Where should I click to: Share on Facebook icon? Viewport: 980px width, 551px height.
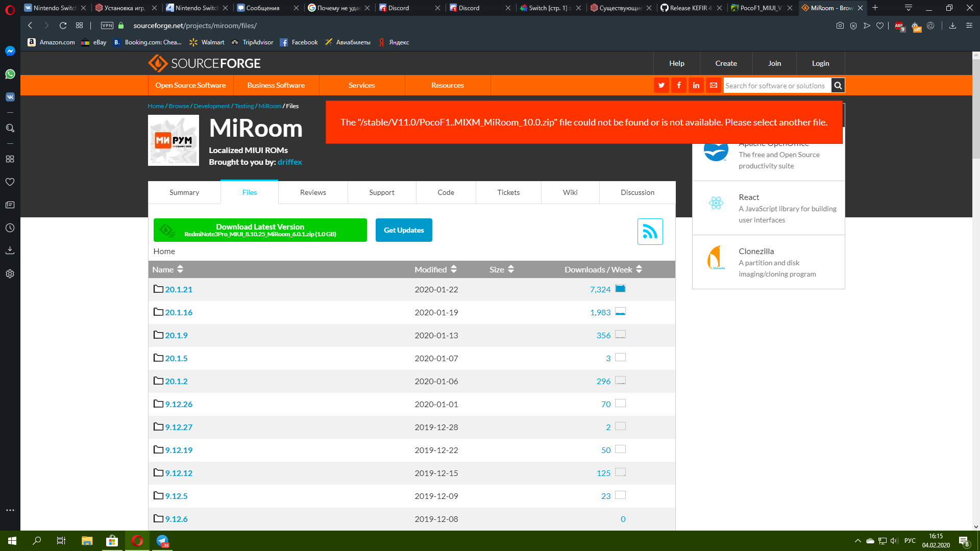coord(679,85)
